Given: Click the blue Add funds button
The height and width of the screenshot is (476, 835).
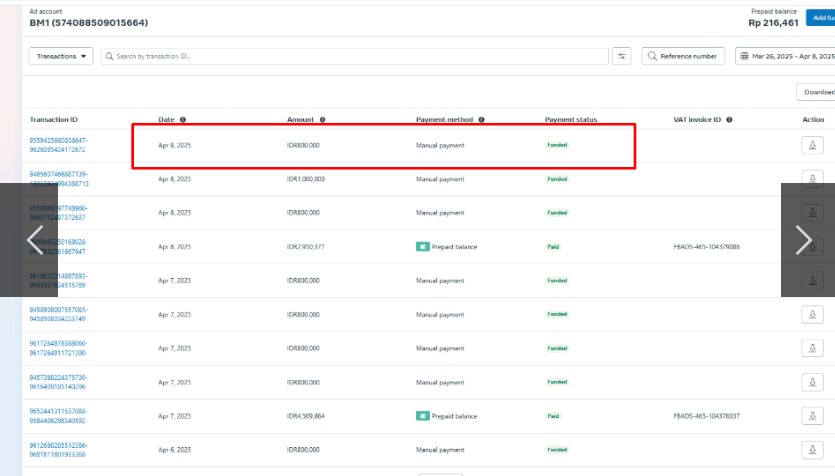Looking at the screenshot, I should [x=822, y=19].
